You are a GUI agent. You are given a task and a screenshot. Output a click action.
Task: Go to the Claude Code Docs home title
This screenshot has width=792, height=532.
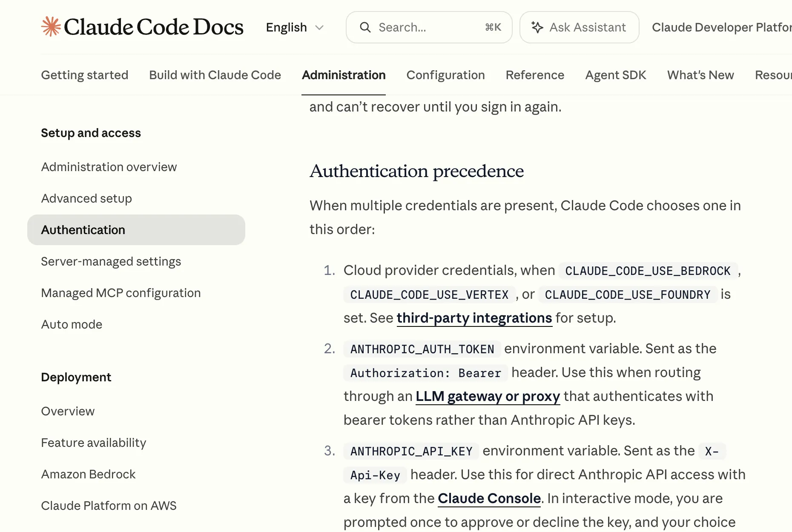pyautogui.click(x=154, y=27)
